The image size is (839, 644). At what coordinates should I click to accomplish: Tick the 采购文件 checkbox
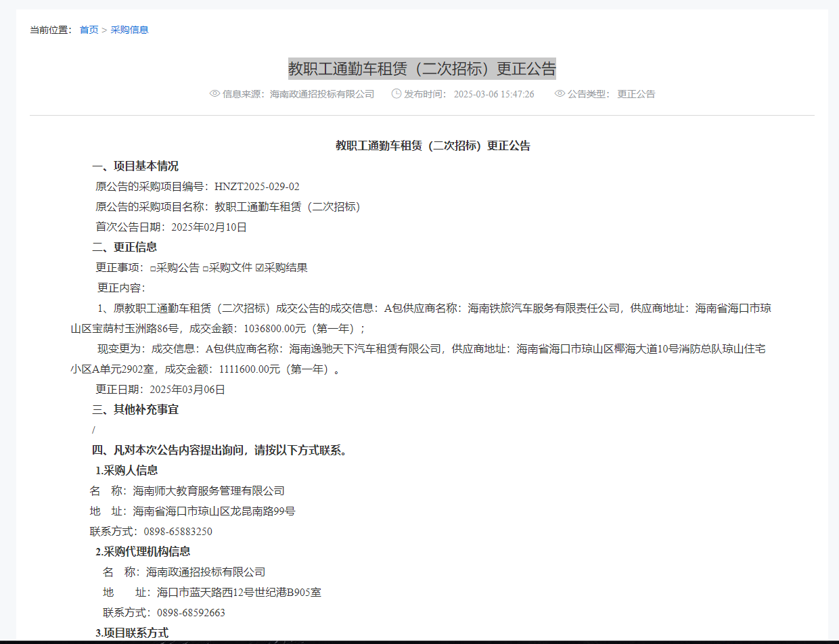tap(205, 269)
